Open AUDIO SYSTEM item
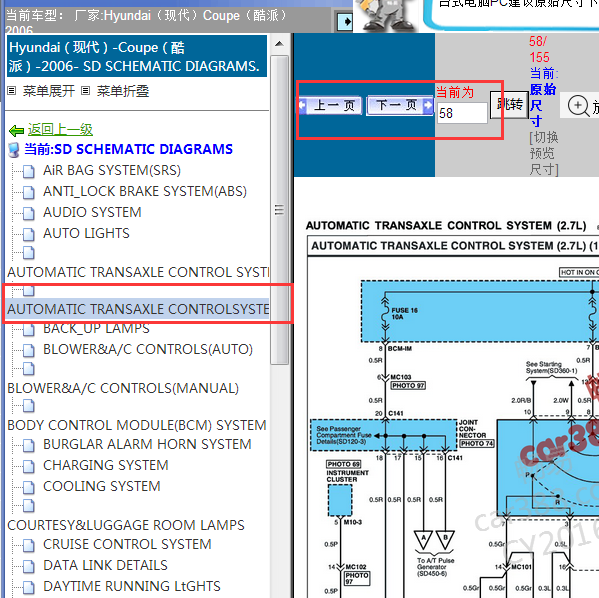 (92, 212)
